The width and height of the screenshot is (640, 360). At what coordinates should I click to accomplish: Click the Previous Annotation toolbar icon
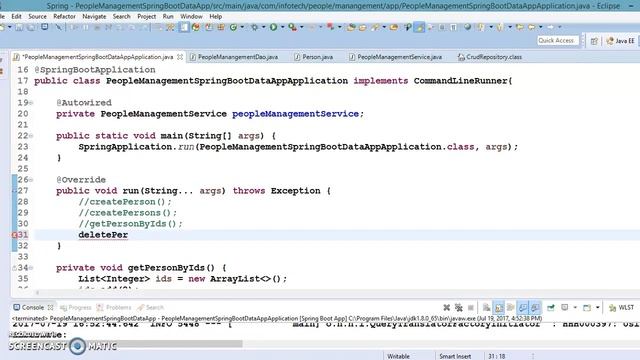point(500,27)
